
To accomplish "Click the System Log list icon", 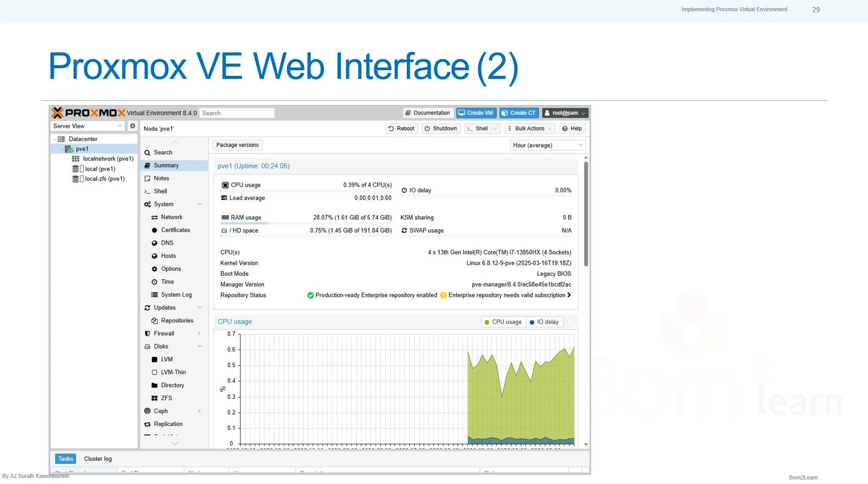I will (x=155, y=295).
